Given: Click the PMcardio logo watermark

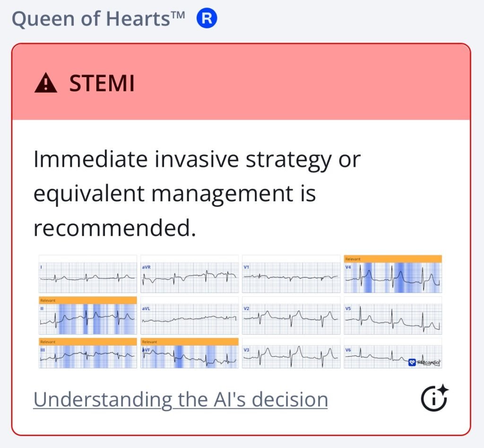Looking at the screenshot, I should (424, 362).
